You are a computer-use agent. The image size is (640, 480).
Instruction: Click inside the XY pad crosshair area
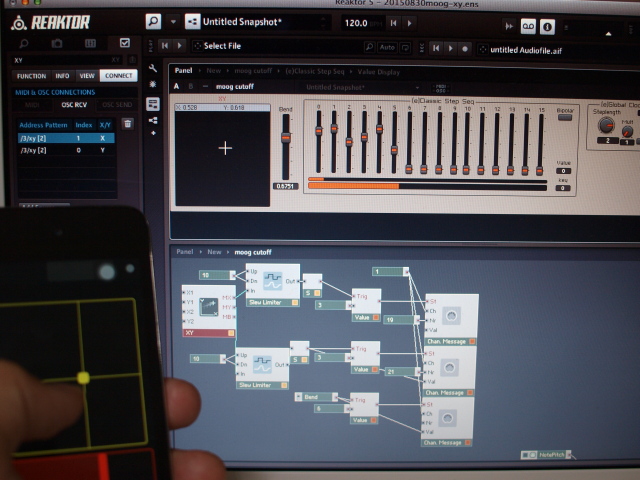pyautogui.click(x=222, y=158)
